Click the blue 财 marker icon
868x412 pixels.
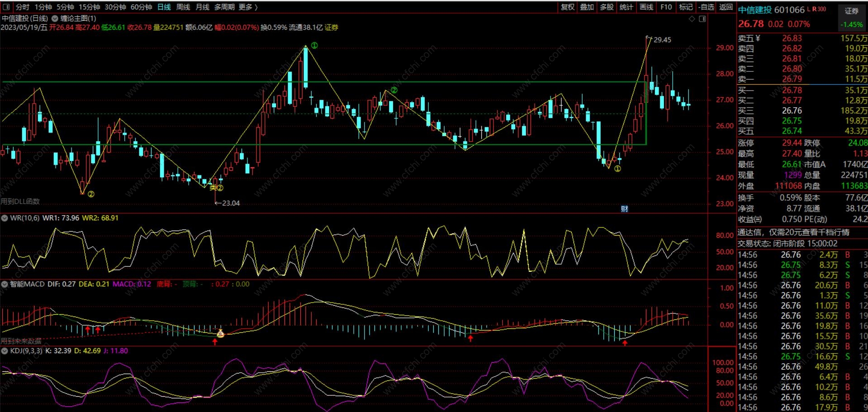[624, 209]
